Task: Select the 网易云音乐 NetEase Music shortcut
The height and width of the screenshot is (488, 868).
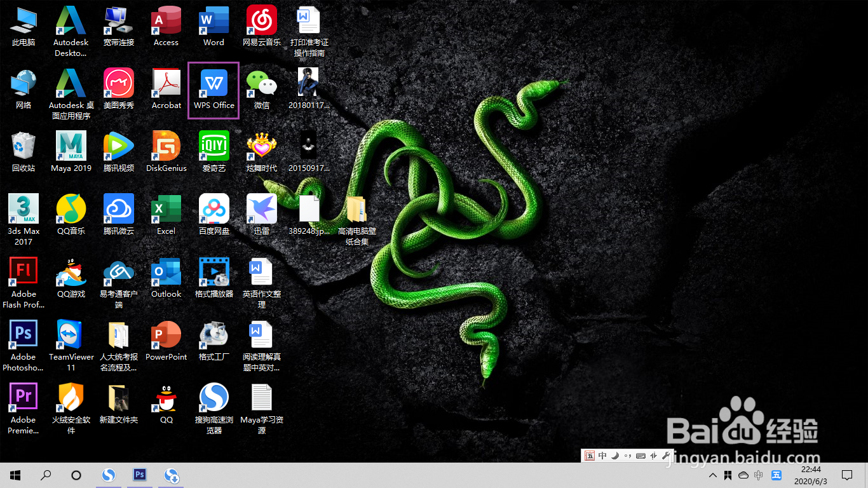Action: coord(262,27)
